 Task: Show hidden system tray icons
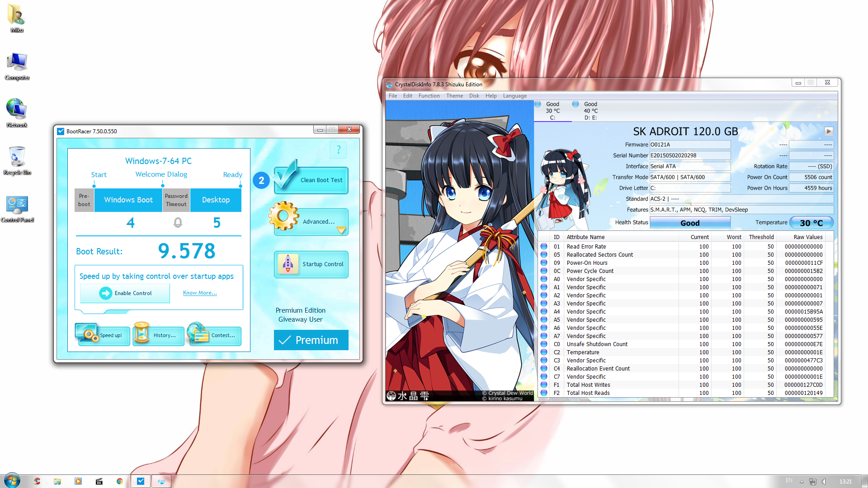coord(802,482)
